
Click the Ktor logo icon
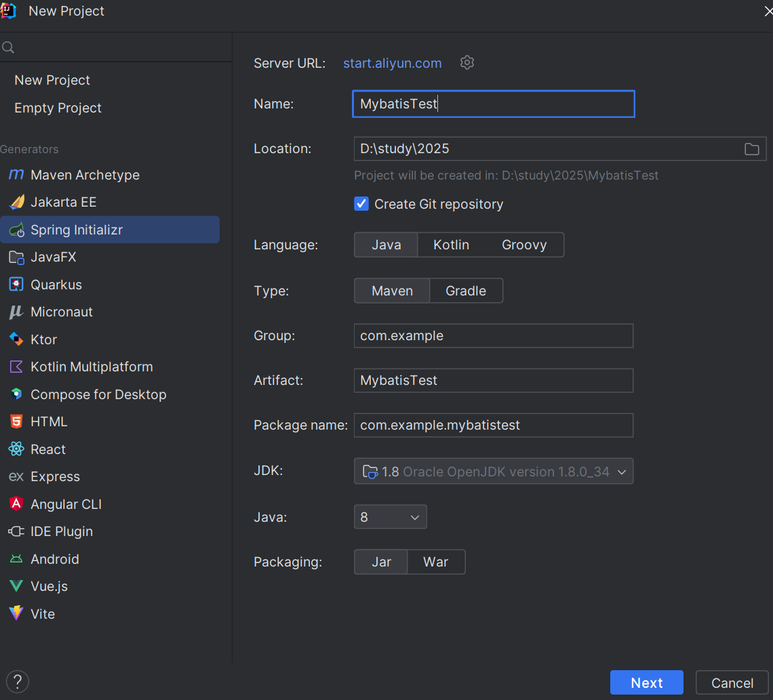16,339
